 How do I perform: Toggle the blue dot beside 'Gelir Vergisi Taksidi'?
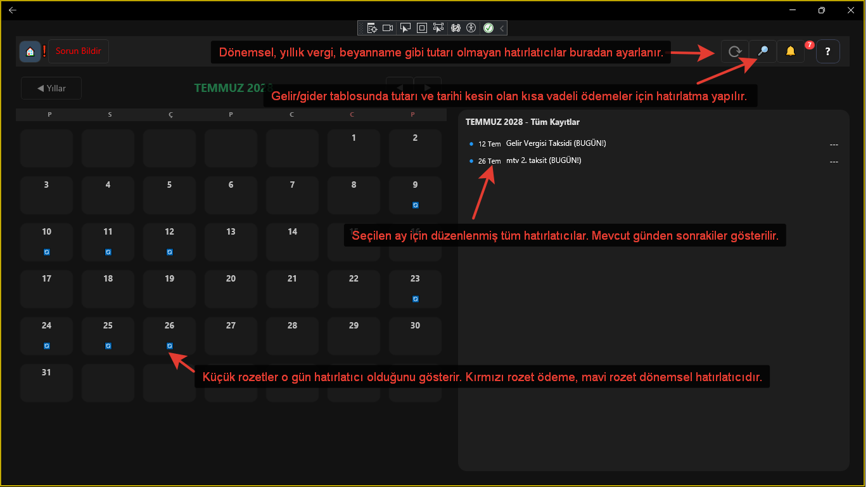click(x=469, y=143)
